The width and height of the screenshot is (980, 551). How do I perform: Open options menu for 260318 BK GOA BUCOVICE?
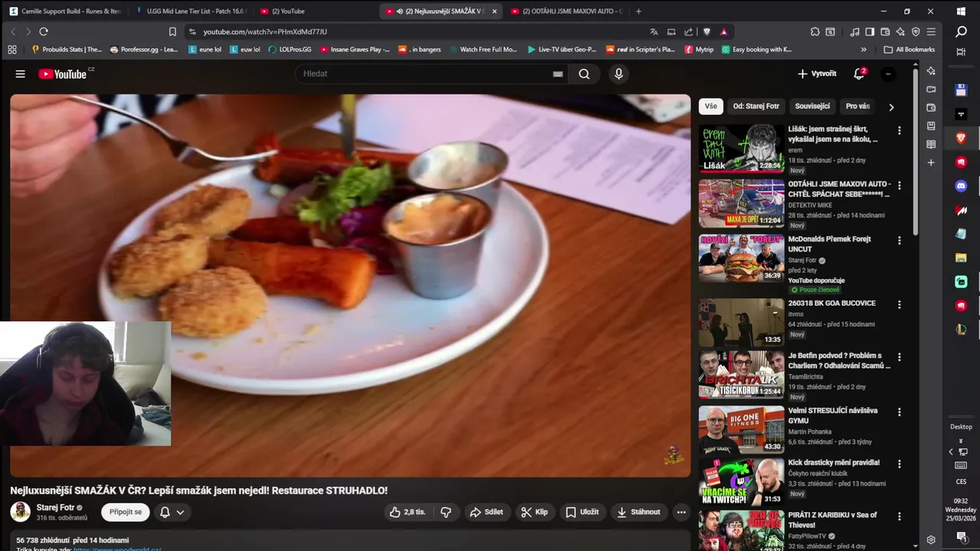(900, 305)
